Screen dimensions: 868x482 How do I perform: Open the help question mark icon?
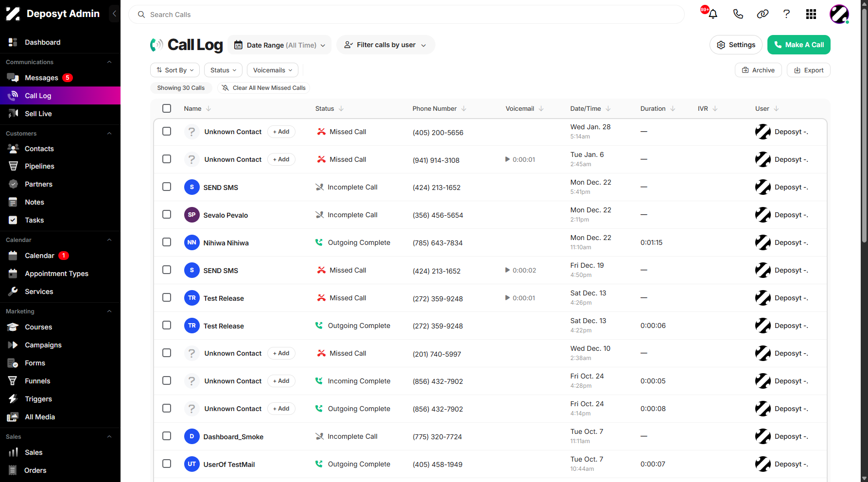(786, 14)
